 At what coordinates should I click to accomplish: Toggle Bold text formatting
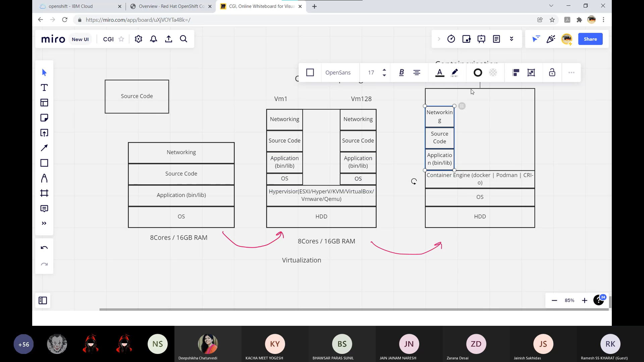click(x=401, y=72)
